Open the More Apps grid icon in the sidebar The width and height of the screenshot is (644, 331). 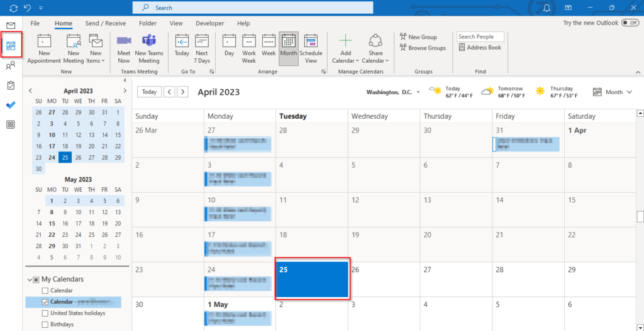[11, 125]
